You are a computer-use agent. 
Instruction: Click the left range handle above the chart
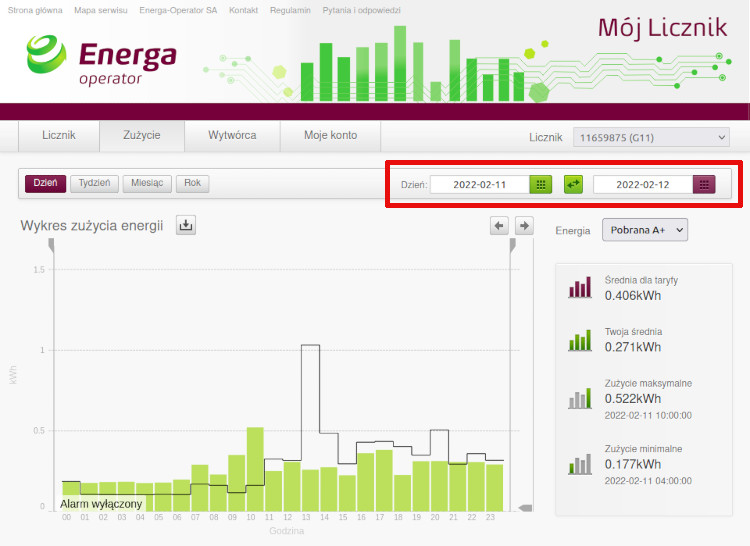[51, 246]
